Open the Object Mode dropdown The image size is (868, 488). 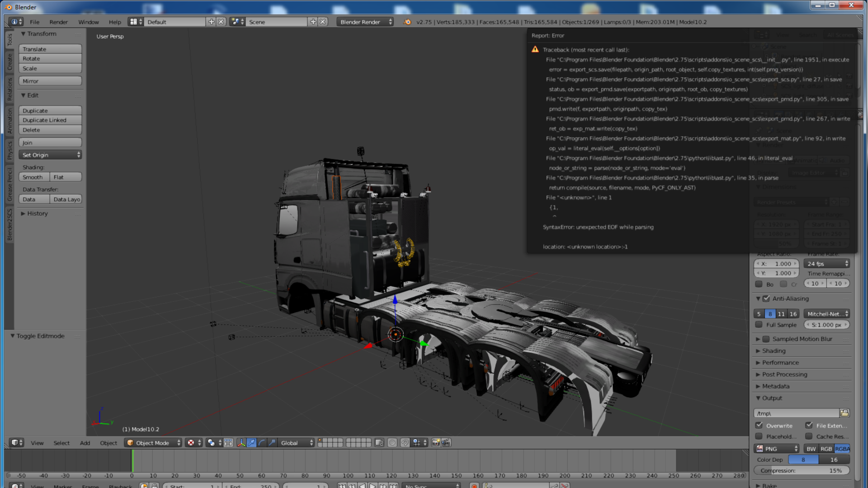click(153, 443)
